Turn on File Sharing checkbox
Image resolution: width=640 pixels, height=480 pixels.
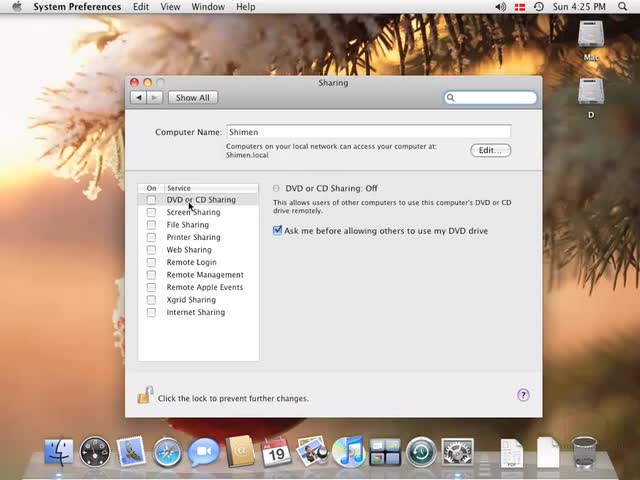(x=151, y=225)
